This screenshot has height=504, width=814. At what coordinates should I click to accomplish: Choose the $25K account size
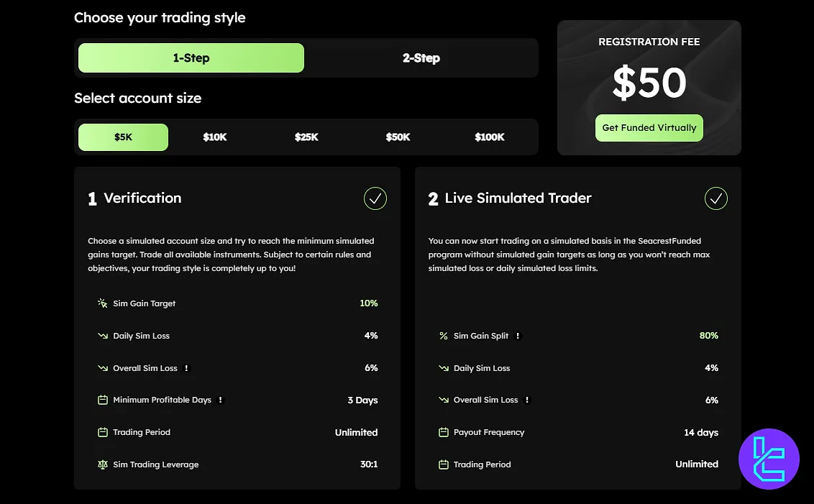pos(306,137)
